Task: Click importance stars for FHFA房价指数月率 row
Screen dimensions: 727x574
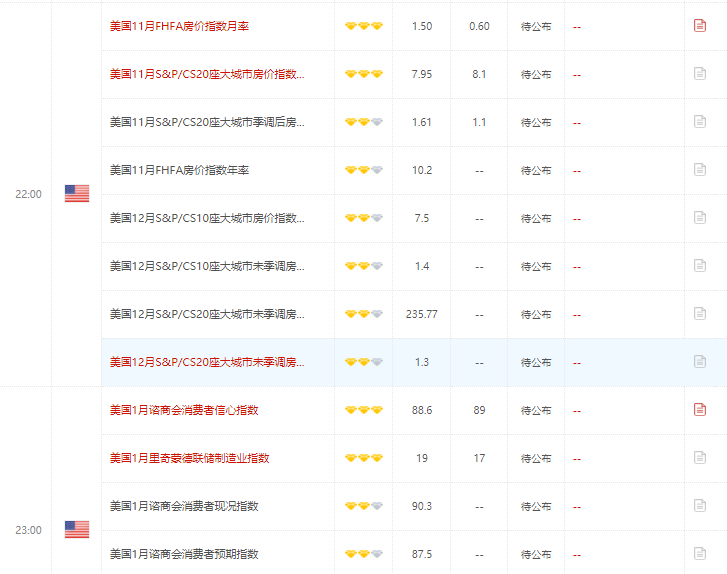Action: 364,26
